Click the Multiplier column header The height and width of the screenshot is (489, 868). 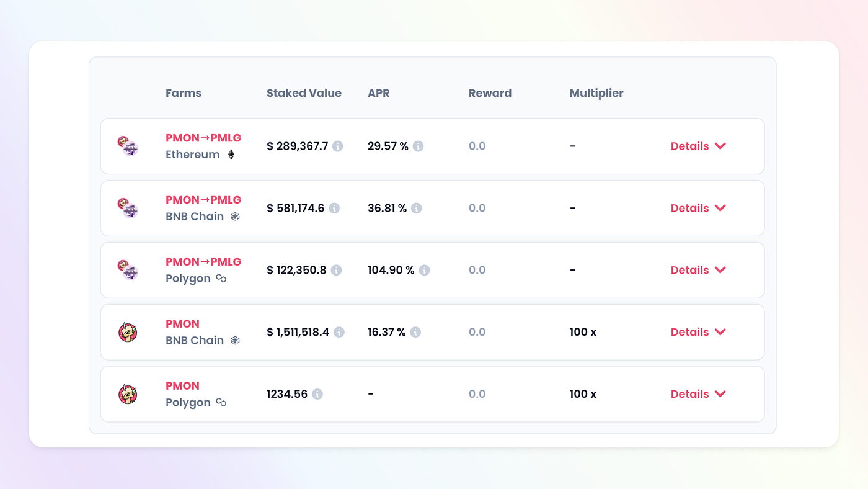pyautogui.click(x=596, y=94)
